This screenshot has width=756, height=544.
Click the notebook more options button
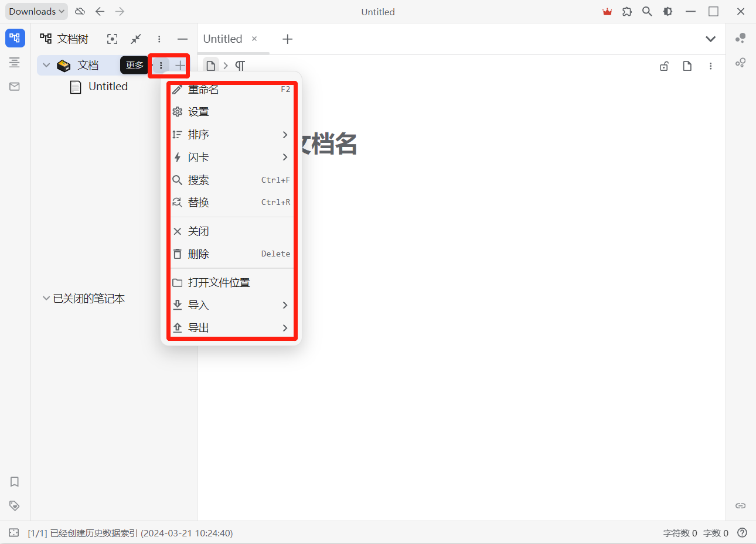coord(161,65)
